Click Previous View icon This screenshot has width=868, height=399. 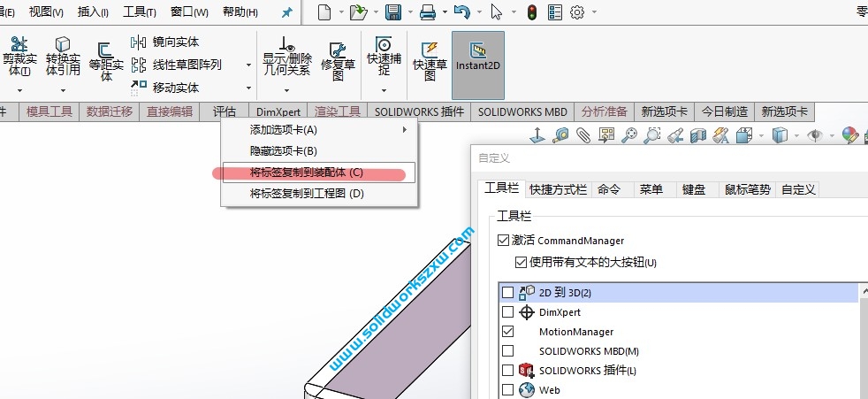pyautogui.click(x=674, y=135)
